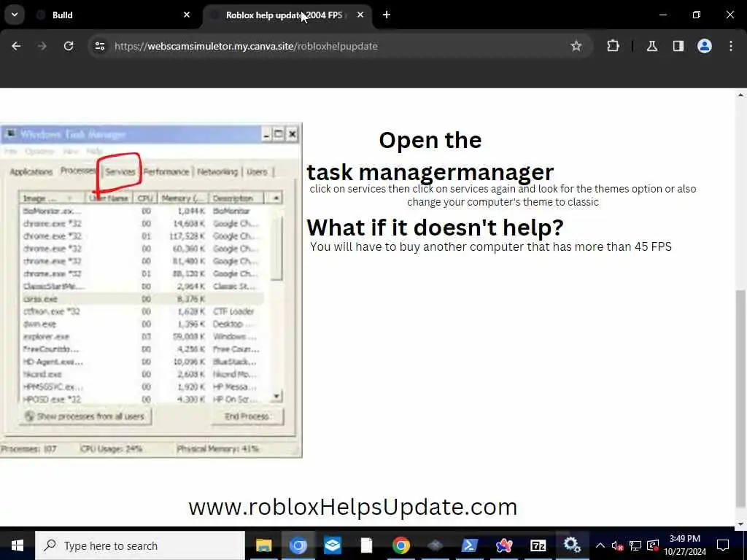Switch to the blue Chromium taskbar icon
Viewport: 747px width, 560px height.
pos(298,545)
